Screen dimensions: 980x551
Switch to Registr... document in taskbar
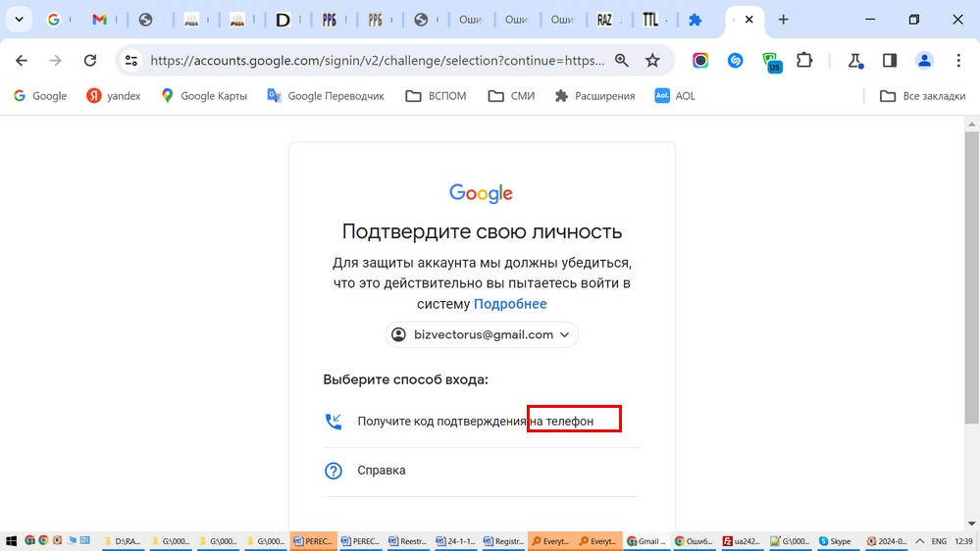tap(503, 541)
